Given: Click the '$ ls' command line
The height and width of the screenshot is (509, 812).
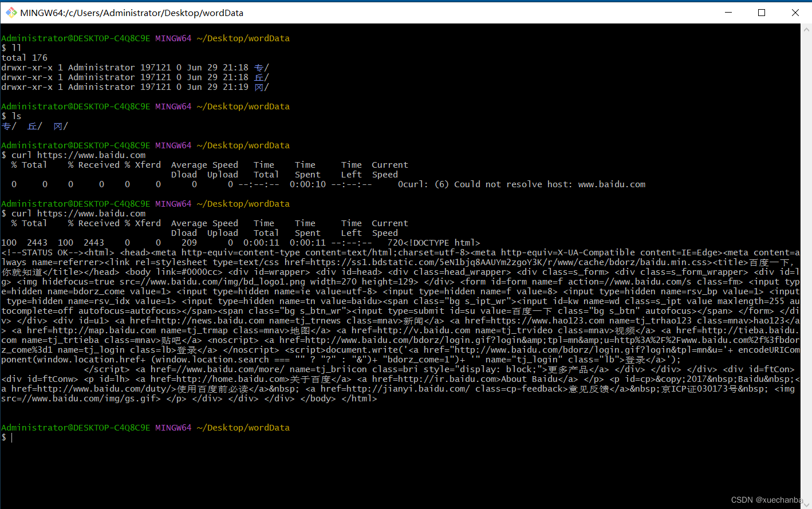Looking at the screenshot, I should pos(11,116).
